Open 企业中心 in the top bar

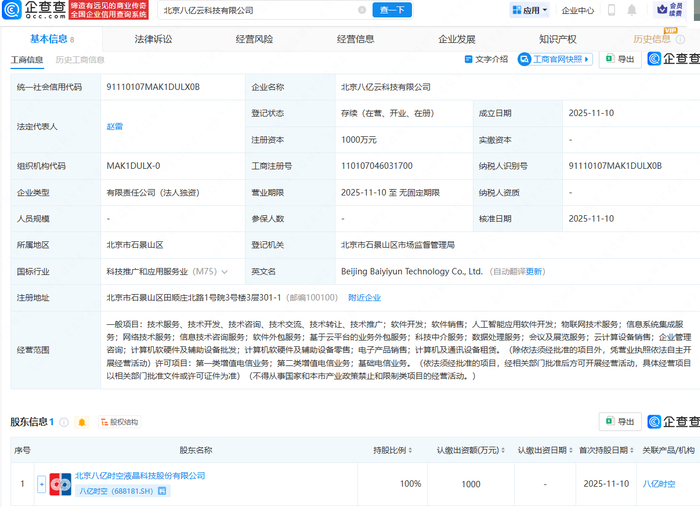[577, 11]
